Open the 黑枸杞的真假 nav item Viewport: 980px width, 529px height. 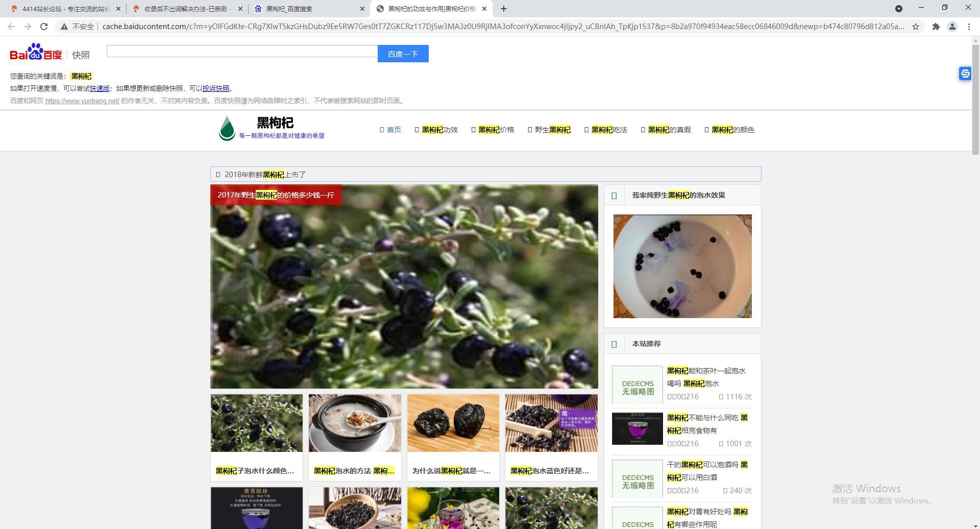click(x=666, y=130)
